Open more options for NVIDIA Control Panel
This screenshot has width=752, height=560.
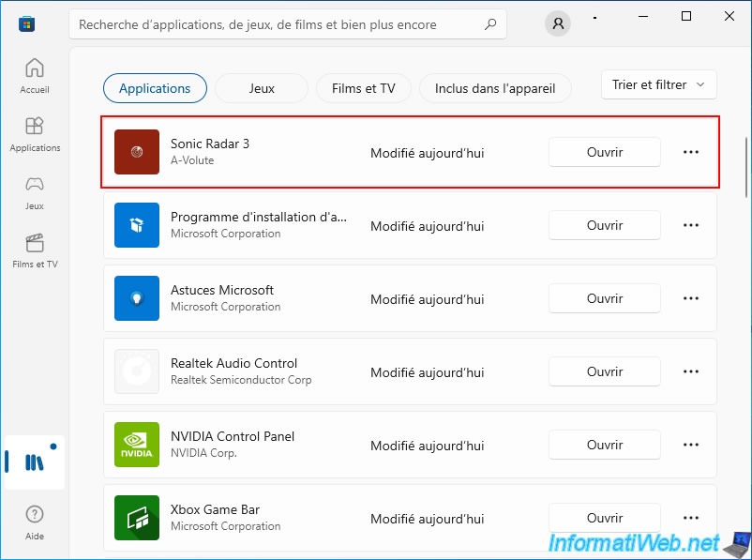pyautogui.click(x=691, y=445)
